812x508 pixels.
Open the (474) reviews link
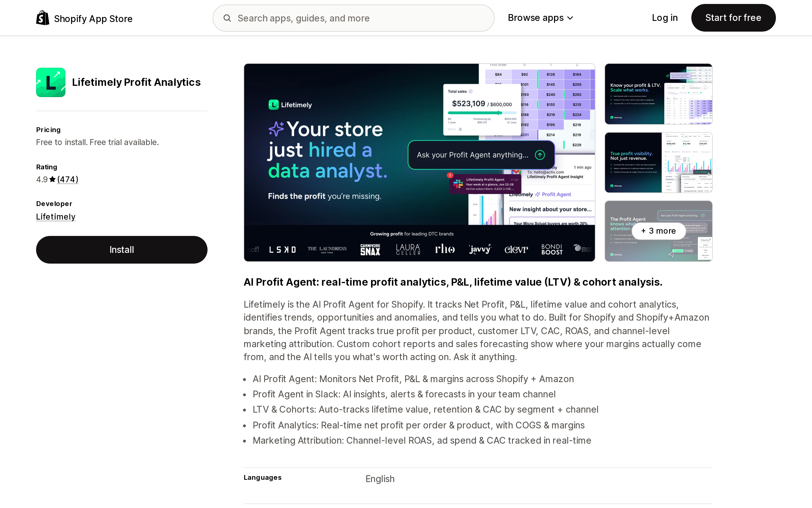coord(68,179)
